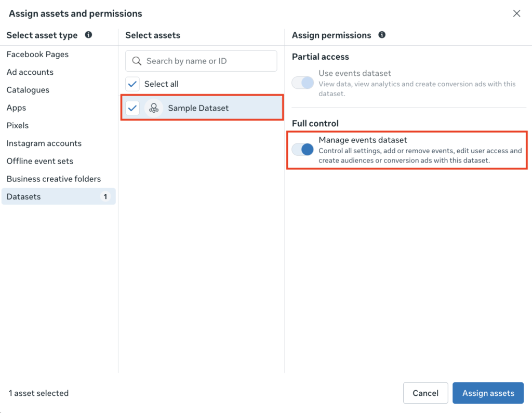Click info icon beside Assign permissions

382,35
